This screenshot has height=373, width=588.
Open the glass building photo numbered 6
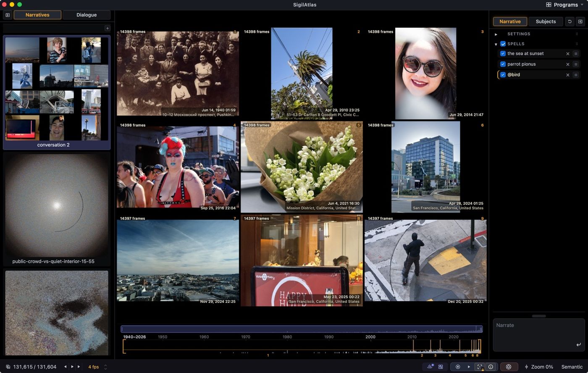click(425, 167)
